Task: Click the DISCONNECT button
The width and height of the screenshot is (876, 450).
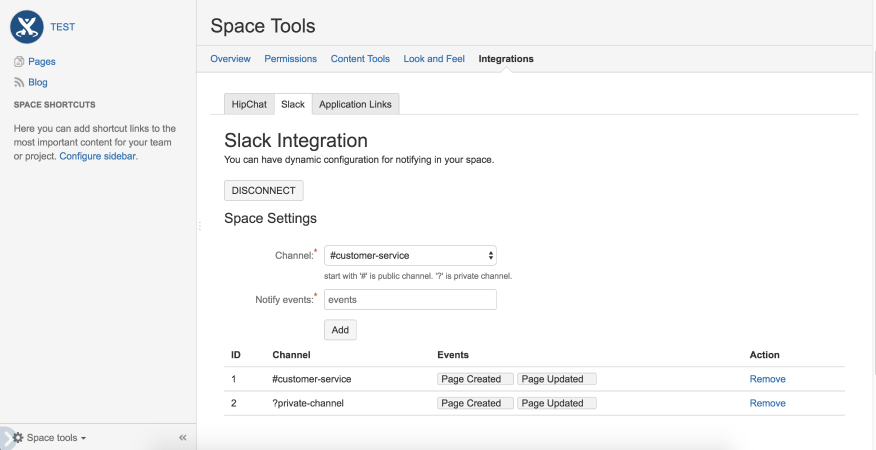Action: point(264,190)
